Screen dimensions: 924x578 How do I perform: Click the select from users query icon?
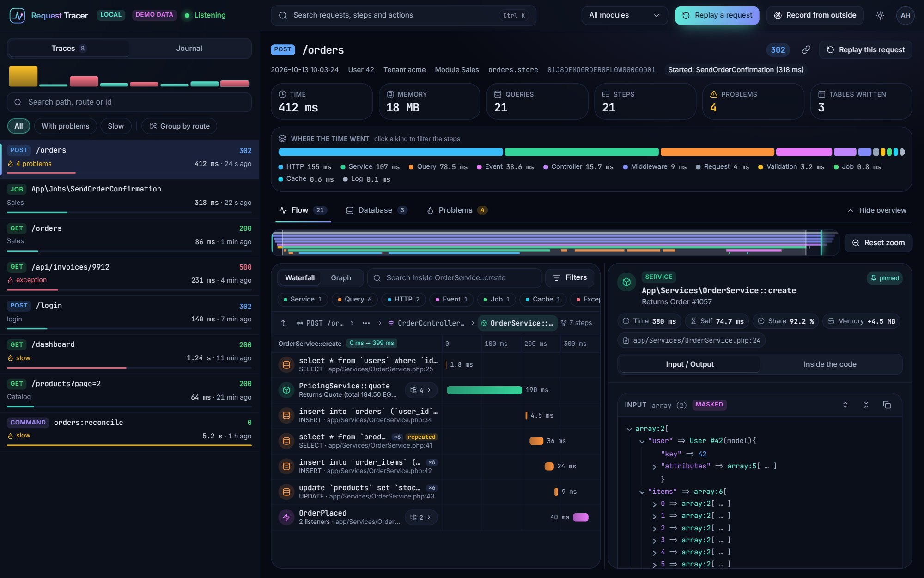click(x=286, y=364)
